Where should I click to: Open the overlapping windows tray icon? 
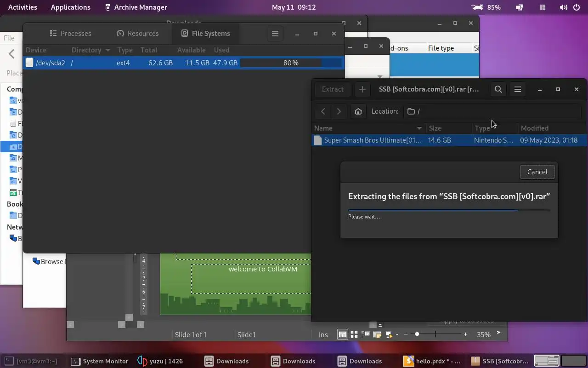520,7
